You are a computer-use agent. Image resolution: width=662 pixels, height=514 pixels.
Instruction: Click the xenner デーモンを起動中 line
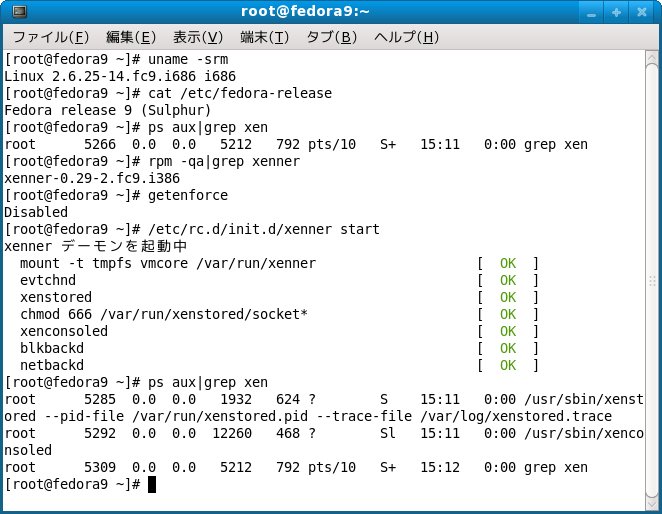[95, 246]
